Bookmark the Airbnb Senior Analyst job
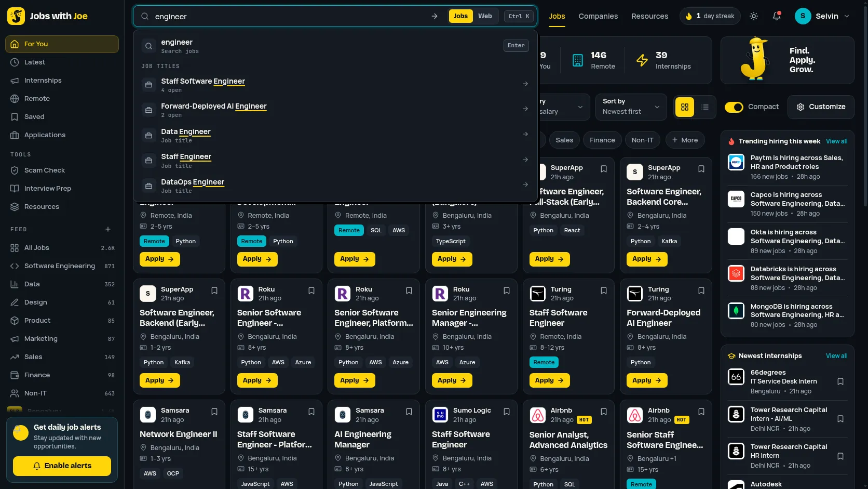This screenshot has width=868, height=489. coord(604,412)
